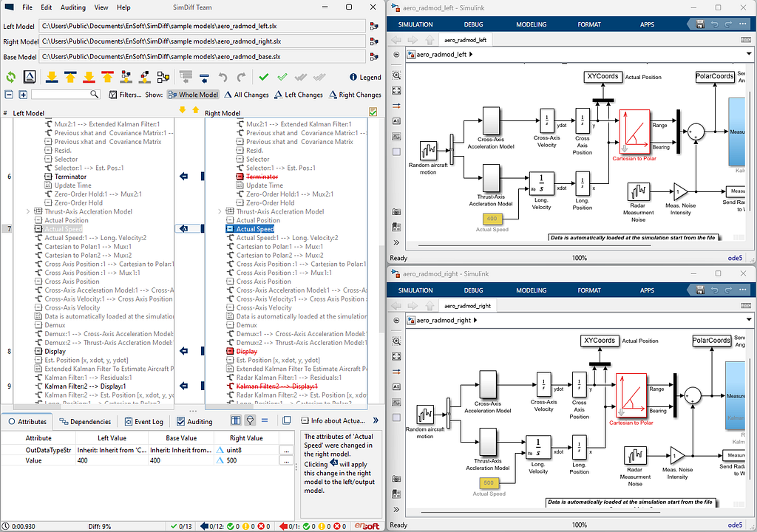Click the equals sign icon in attributes panel

point(265,420)
